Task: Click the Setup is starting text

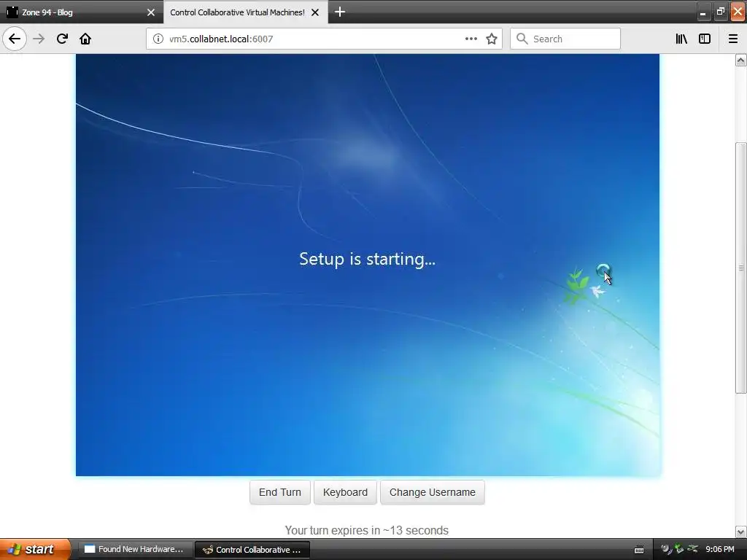Action: point(368,259)
